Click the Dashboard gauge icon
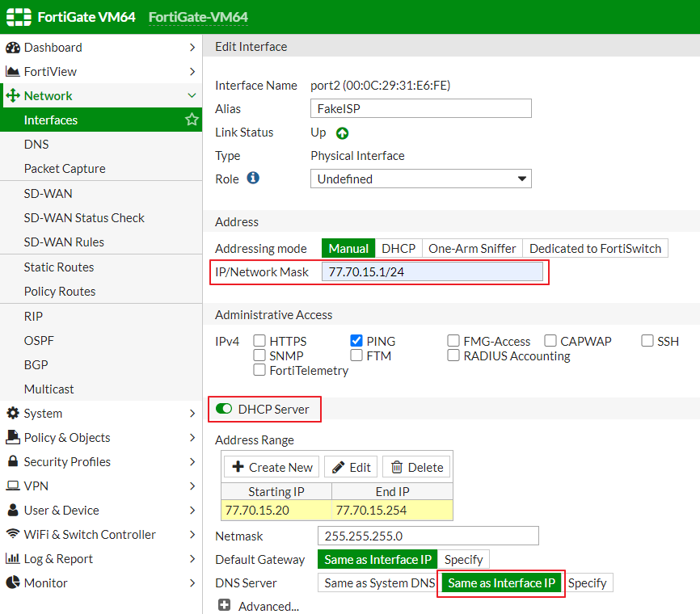 (x=13, y=48)
